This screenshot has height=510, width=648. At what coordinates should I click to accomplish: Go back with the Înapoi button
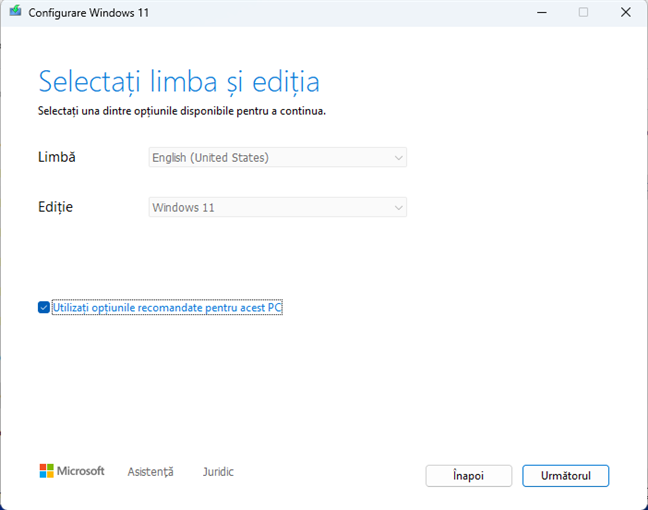[x=469, y=476]
